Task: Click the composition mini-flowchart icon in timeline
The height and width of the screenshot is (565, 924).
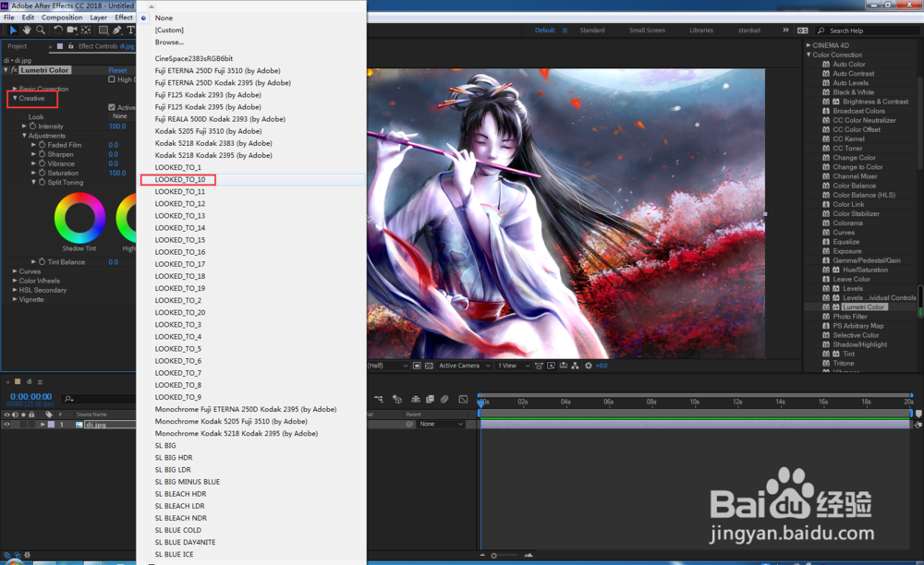Action: pyautogui.click(x=379, y=399)
